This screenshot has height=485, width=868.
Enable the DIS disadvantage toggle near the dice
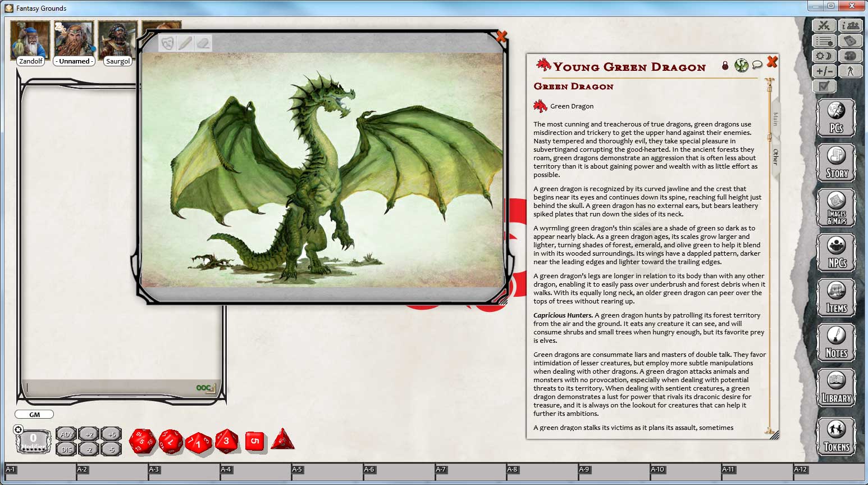66,450
